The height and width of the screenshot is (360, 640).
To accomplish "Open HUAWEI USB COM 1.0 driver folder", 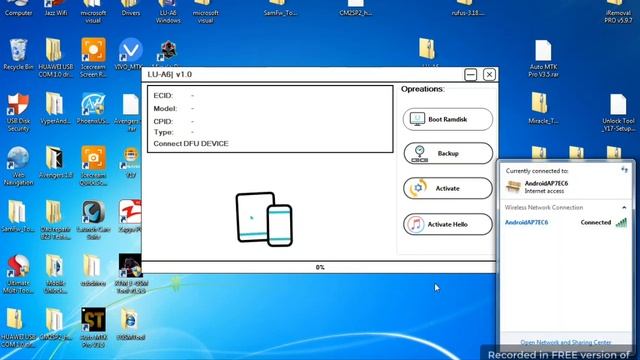I will [56, 58].
